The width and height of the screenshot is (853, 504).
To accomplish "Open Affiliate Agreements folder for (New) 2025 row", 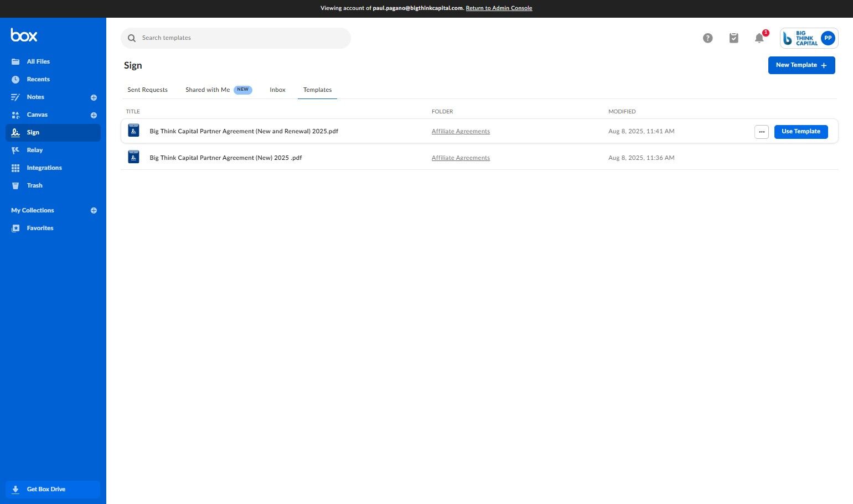I will coord(461,158).
